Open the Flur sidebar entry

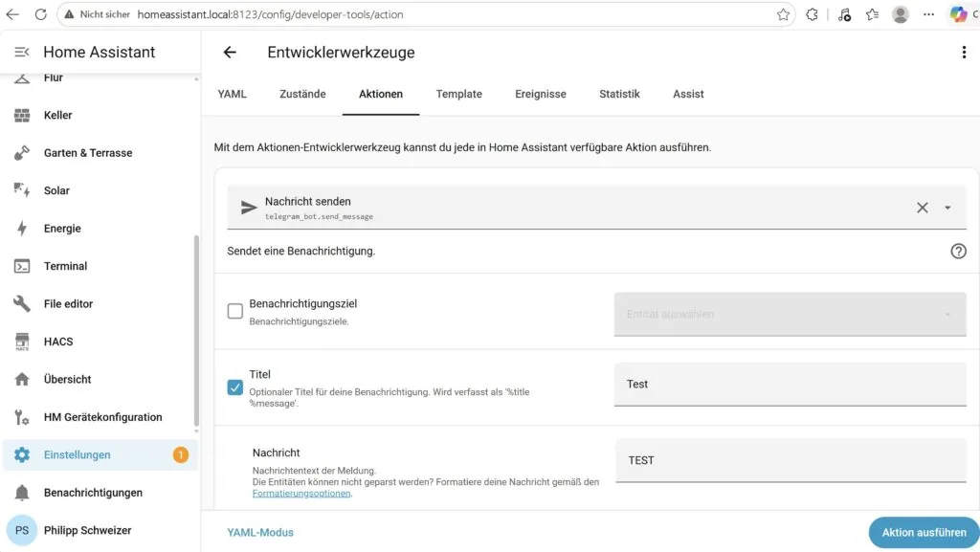click(100, 78)
